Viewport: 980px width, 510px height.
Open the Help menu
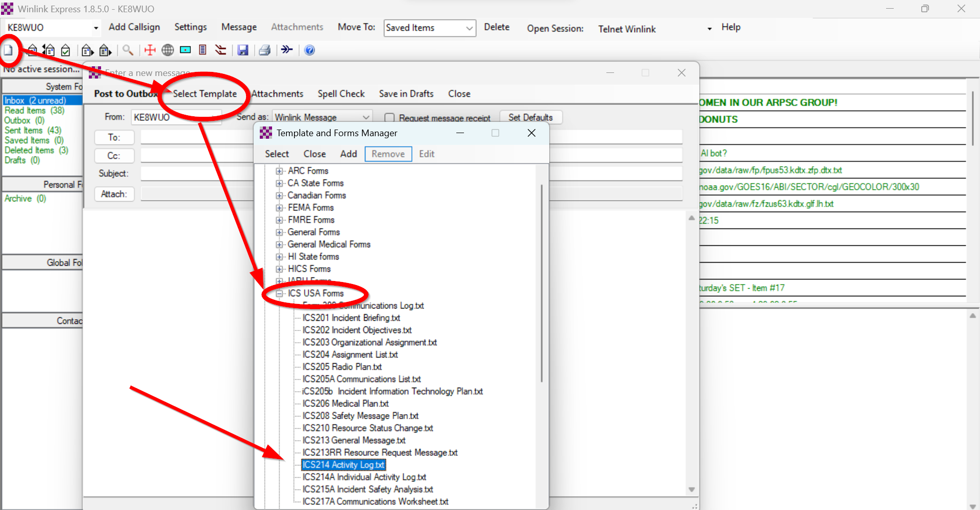pos(731,27)
